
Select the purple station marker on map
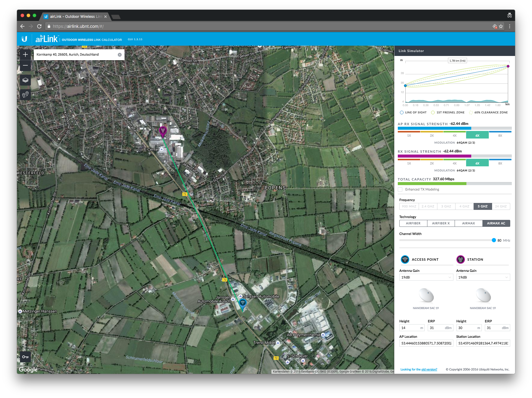point(163,131)
